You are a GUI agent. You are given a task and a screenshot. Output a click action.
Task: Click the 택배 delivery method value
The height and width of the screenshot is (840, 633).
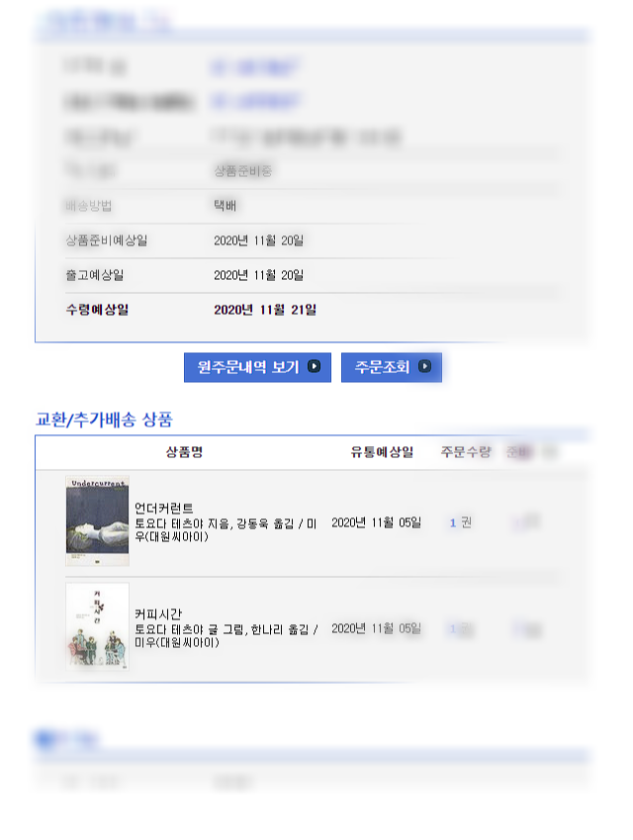tap(225, 206)
